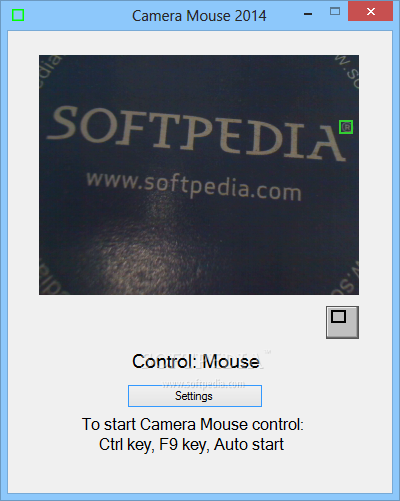The width and height of the screenshot is (400, 501).
Task: Close the Camera Mouse 2014 window
Action: click(370, 12)
